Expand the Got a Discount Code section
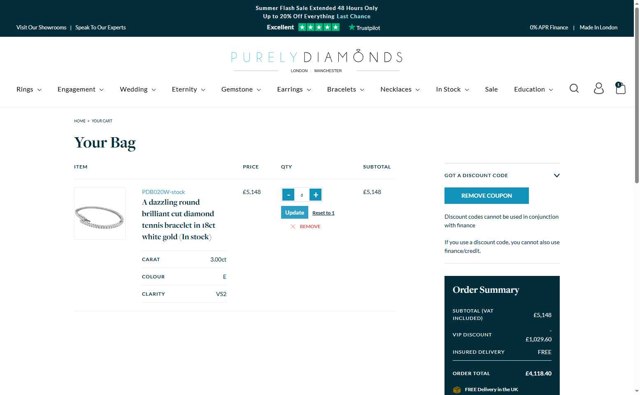 click(x=502, y=175)
